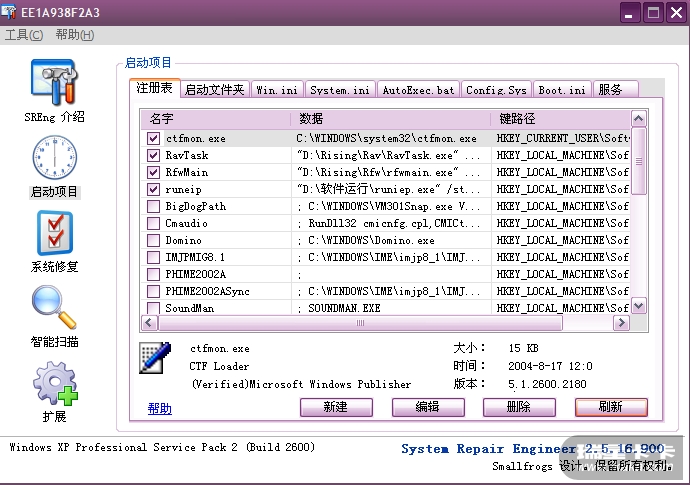Image resolution: width=690 pixels, height=485 pixels.
Task: Click the title bar application icon
Action: (x=12, y=12)
